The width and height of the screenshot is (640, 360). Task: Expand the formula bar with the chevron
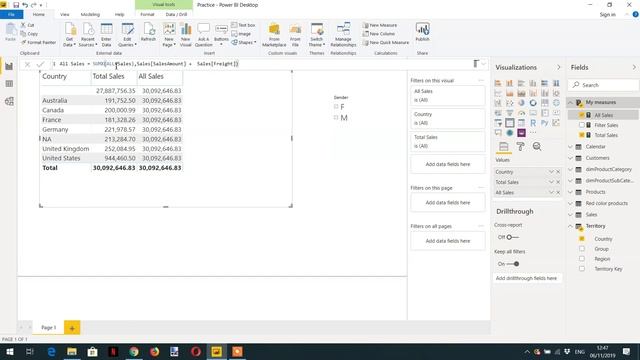coord(484,64)
